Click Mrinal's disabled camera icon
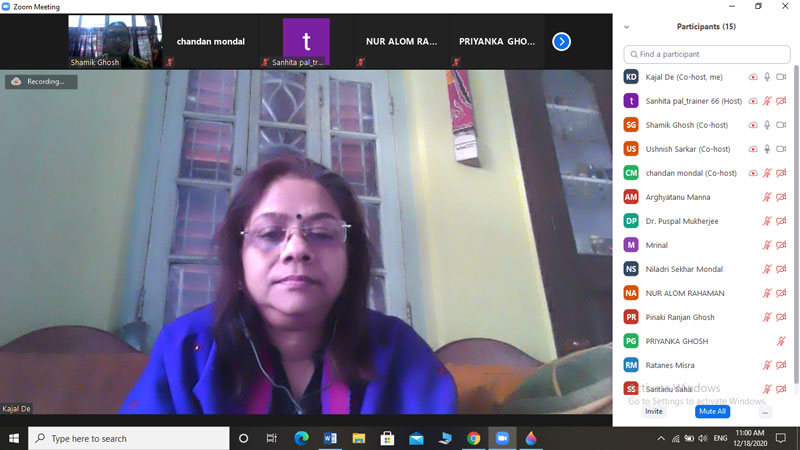 pyautogui.click(x=781, y=245)
